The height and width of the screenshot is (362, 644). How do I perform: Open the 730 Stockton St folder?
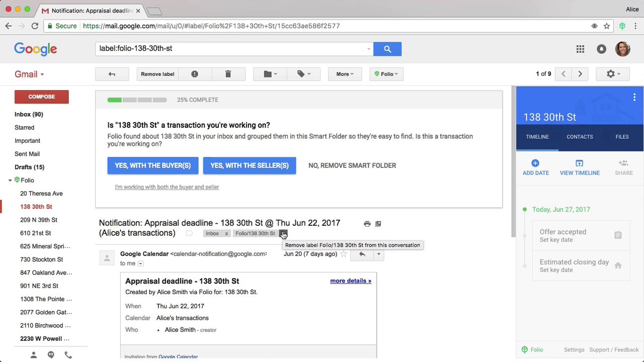pyautogui.click(x=41, y=259)
